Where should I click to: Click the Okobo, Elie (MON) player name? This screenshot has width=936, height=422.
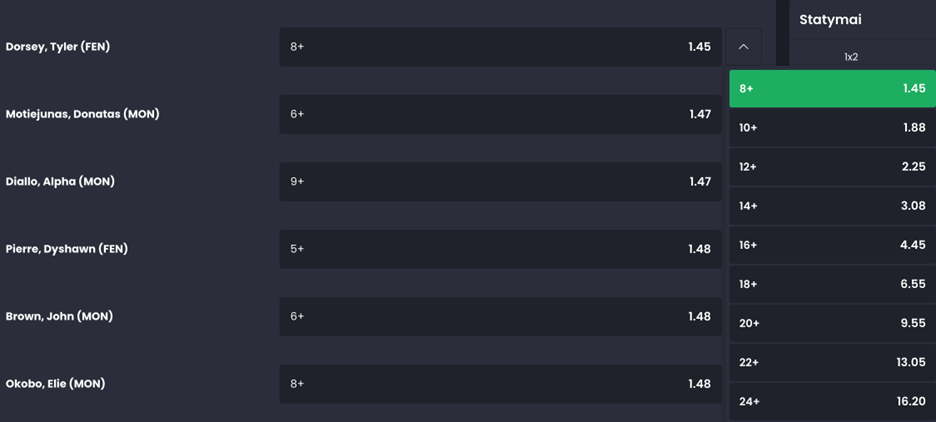click(56, 384)
